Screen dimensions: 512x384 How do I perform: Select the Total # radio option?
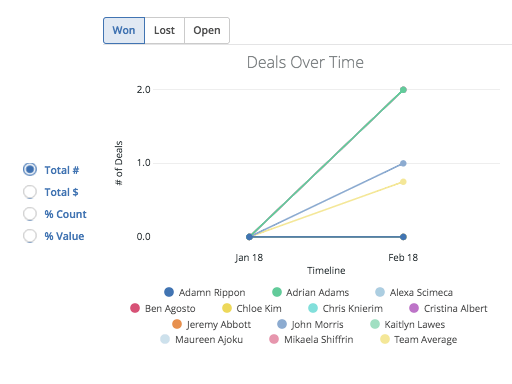point(30,170)
